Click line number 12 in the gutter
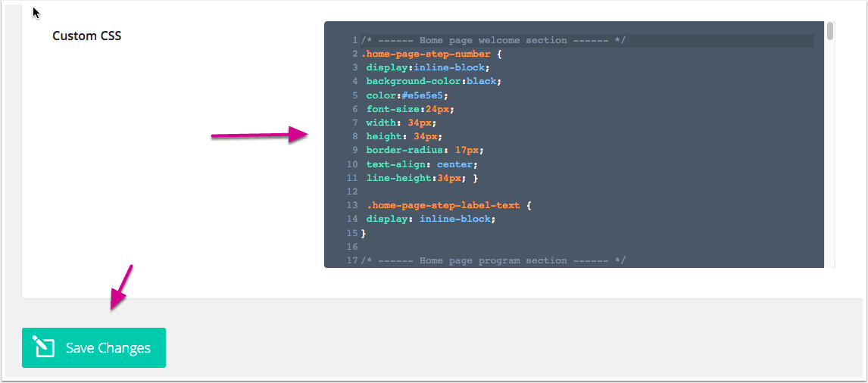This screenshot has height=383, width=868. [352, 191]
